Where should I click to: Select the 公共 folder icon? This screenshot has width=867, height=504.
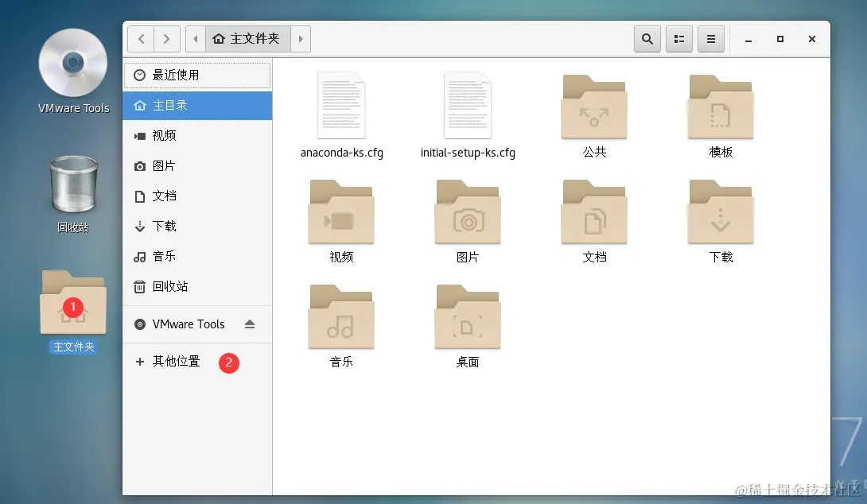click(594, 107)
